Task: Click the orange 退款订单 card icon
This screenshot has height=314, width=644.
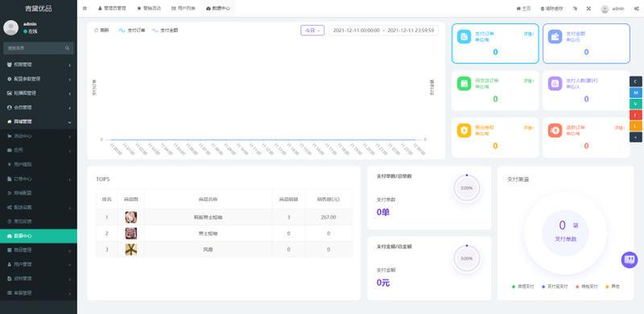Action: pos(555,130)
